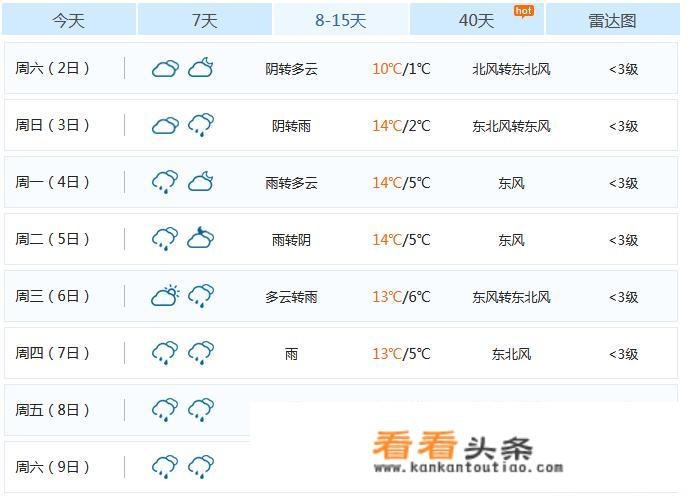696x502 pixels.
Task: Click daytime rain icon for 周六(9日)
Action: coord(165,466)
